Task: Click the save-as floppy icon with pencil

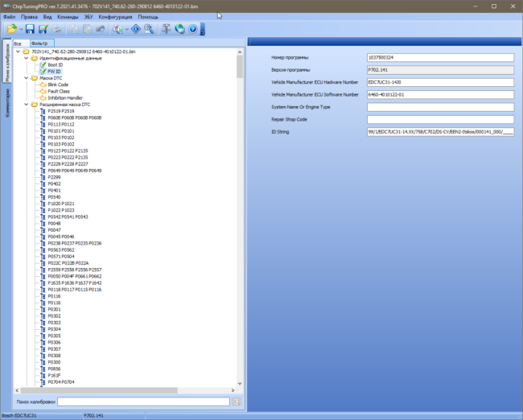Action: pos(43,29)
